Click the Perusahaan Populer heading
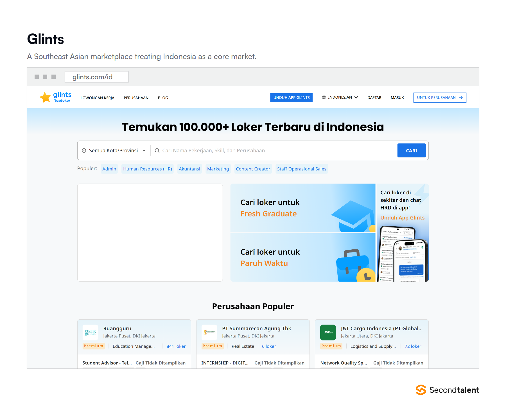Image resolution: width=506 pixels, height=420 pixels. (253, 306)
